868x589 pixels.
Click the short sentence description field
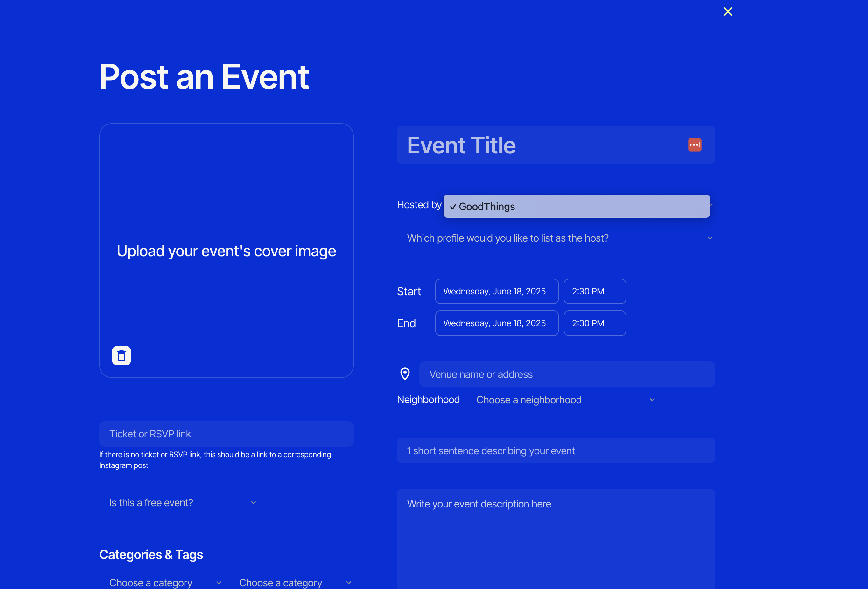pos(555,451)
